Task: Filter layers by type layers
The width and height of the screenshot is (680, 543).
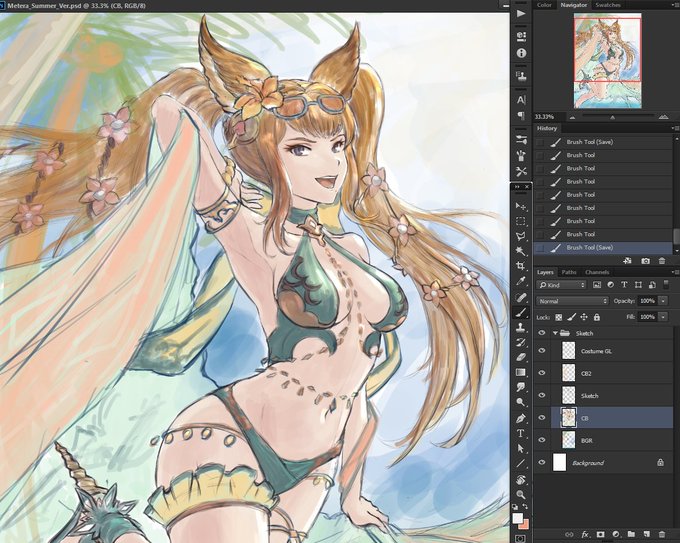Action: [x=624, y=285]
